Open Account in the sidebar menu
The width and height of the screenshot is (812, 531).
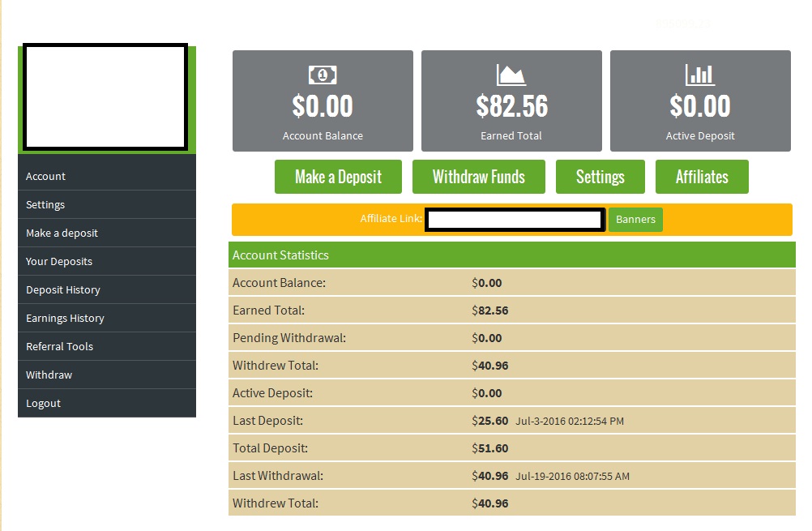point(46,177)
